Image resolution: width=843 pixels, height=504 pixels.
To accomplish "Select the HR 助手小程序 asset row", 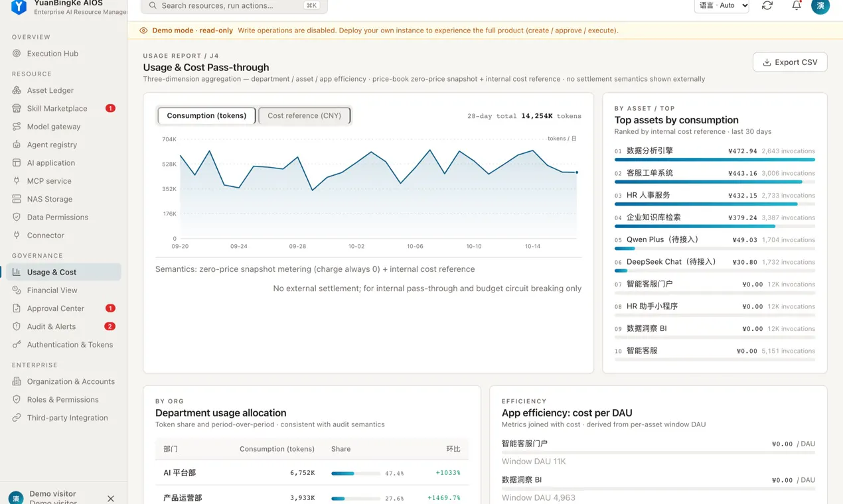I will (x=715, y=308).
